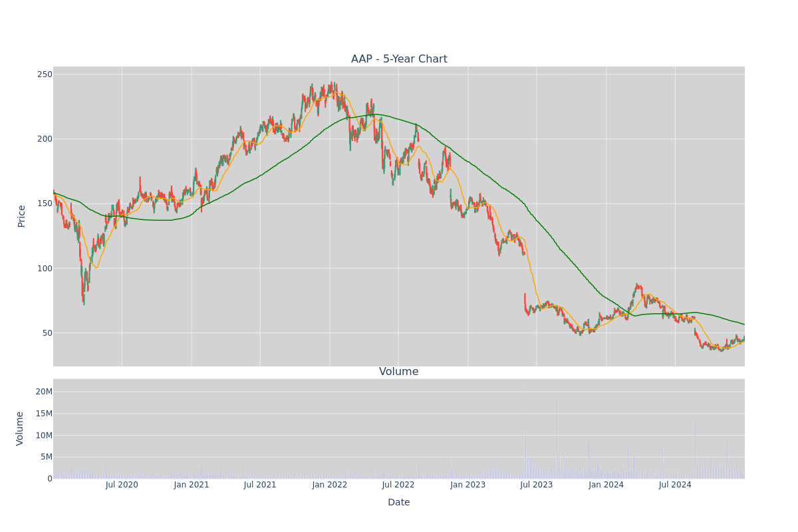Click the "AAP - 5-Year Chart" title
The width and height of the screenshot is (798, 532).
coord(399,59)
